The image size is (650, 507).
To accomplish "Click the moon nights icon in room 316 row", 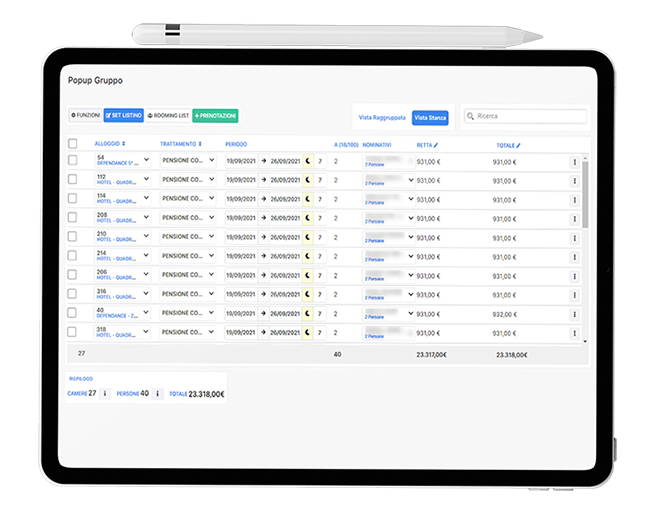I will (x=308, y=294).
